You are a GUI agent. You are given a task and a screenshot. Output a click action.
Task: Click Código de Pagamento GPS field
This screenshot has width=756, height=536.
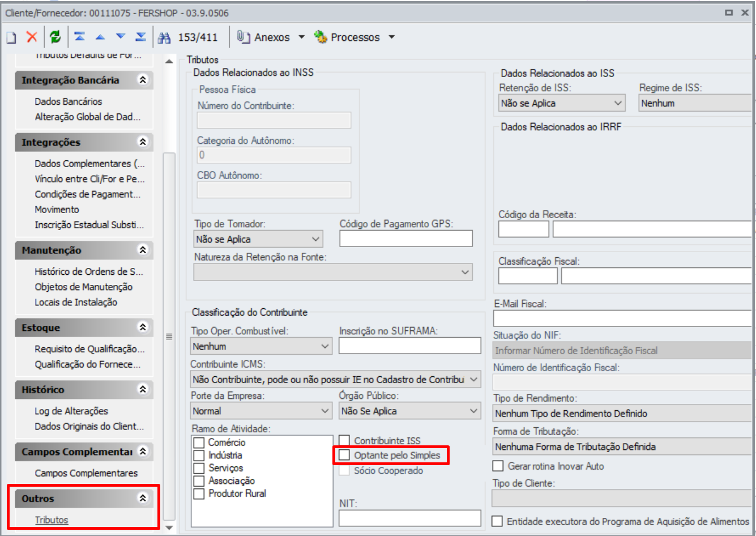[x=406, y=239]
